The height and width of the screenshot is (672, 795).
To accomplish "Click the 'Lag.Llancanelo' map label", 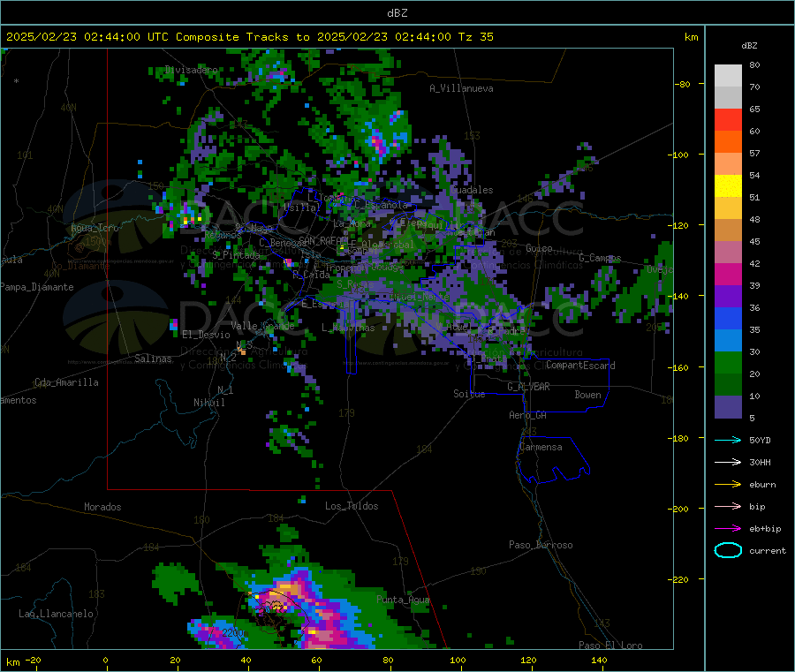I will point(56,614).
